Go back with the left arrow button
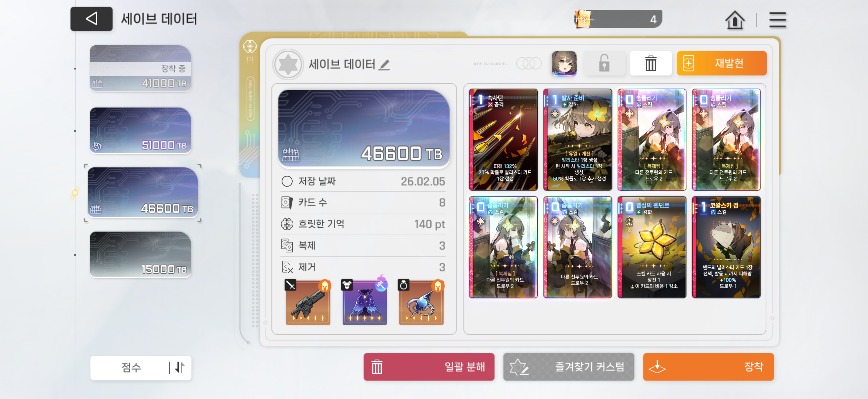Image resolution: width=868 pixels, height=399 pixels. pos(91,19)
